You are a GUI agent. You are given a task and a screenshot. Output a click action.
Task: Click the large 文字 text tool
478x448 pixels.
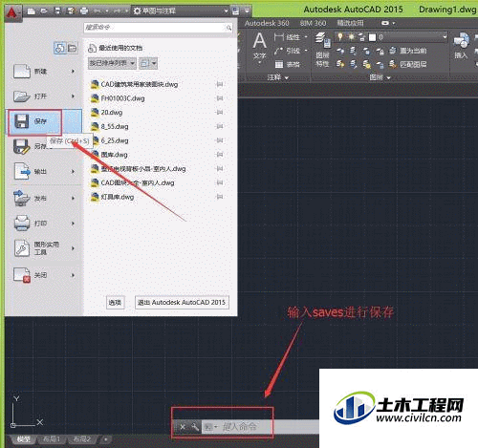click(259, 47)
